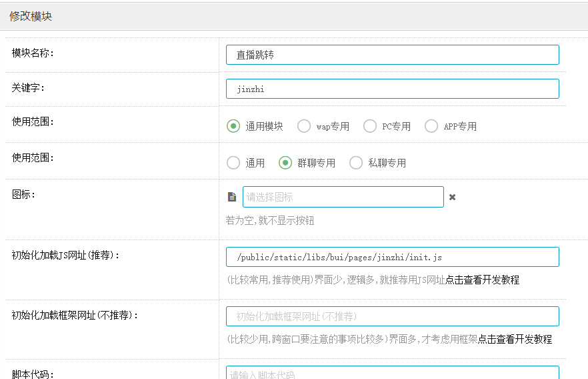Click the 关键字 field containing jinzhi
The image size is (588, 379).
392,89
